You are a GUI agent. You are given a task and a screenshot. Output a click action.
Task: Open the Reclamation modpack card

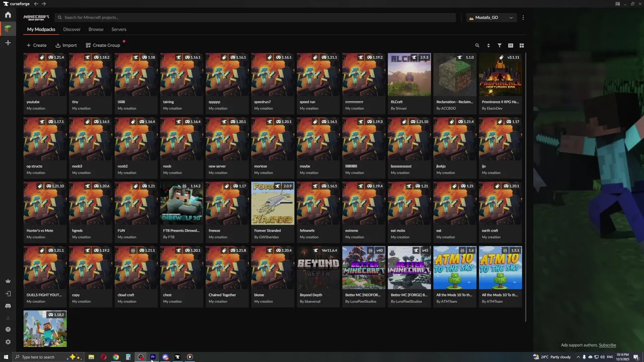455,82
